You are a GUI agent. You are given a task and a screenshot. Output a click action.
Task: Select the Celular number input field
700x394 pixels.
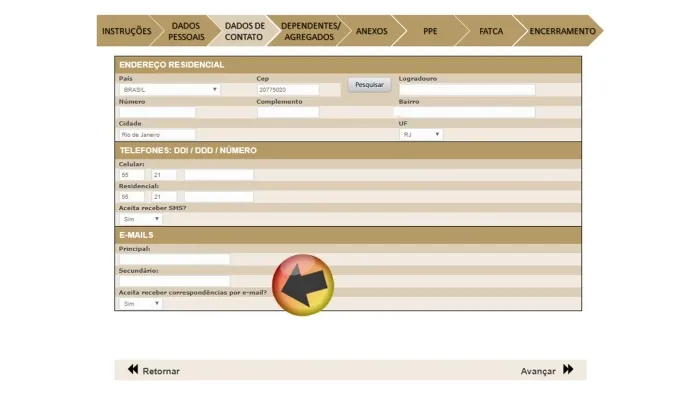[x=219, y=175]
